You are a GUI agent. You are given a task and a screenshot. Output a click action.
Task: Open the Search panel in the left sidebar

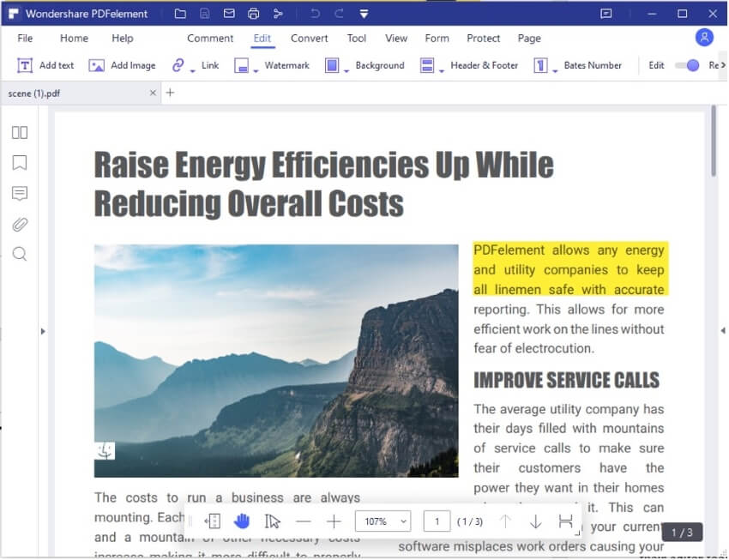point(20,254)
